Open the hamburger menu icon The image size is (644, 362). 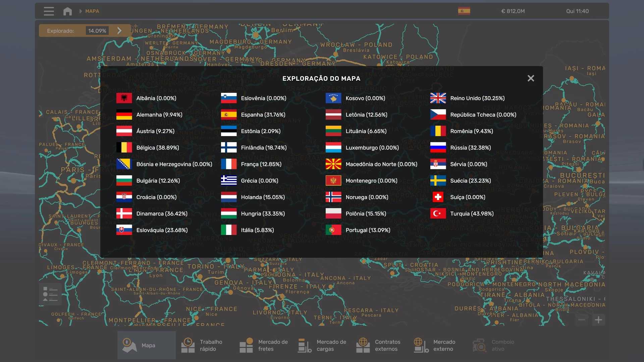pyautogui.click(x=49, y=11)
